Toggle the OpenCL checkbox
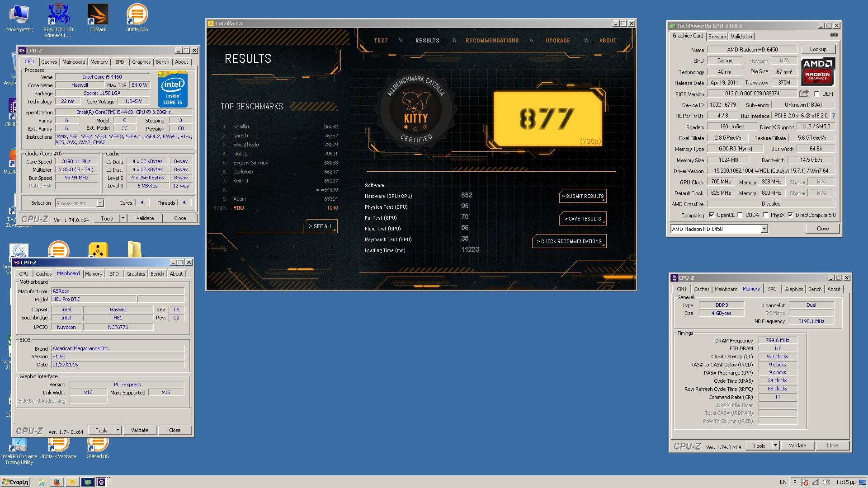Image resolution: width=868 pixels, height=488 pixels. [712, 215]
